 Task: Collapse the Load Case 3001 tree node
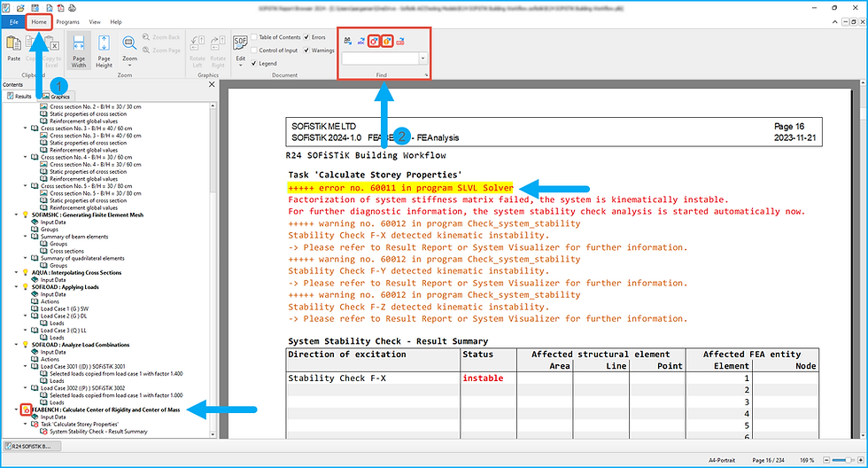(x=25, y=366)
